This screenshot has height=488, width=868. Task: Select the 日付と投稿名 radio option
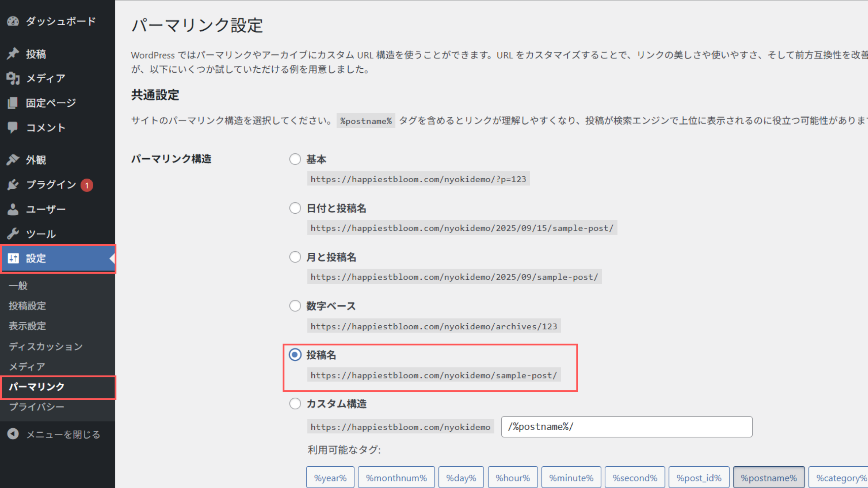point(295,208)
